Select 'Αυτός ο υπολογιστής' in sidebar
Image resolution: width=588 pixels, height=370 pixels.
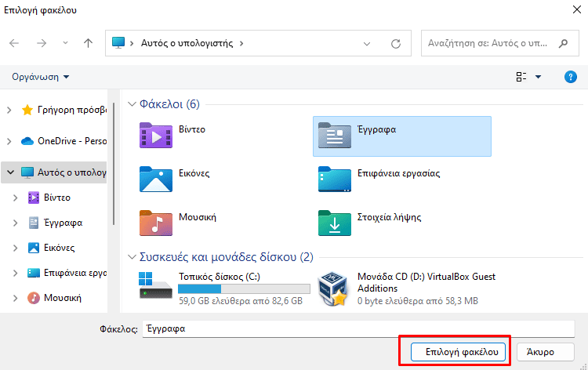point(64,172)
